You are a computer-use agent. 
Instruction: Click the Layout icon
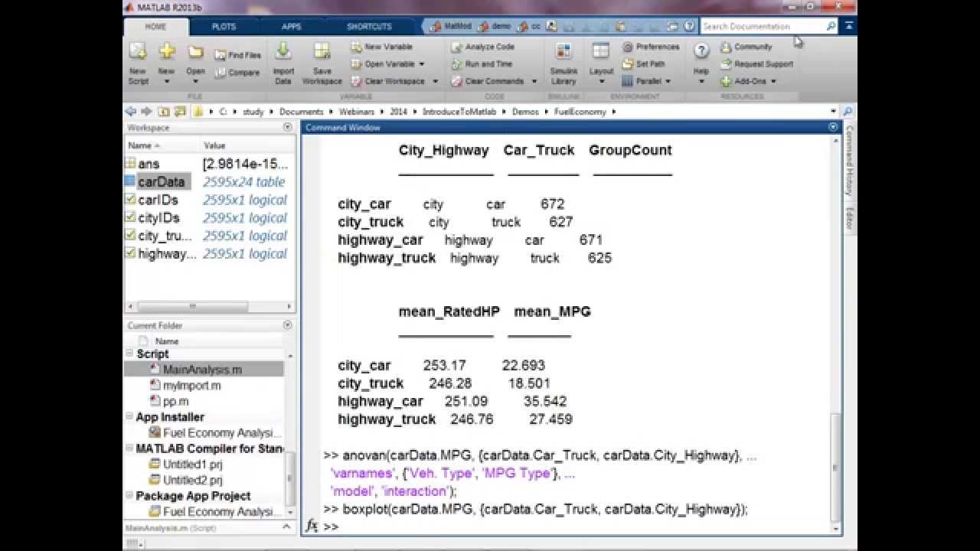click(601, 52)
